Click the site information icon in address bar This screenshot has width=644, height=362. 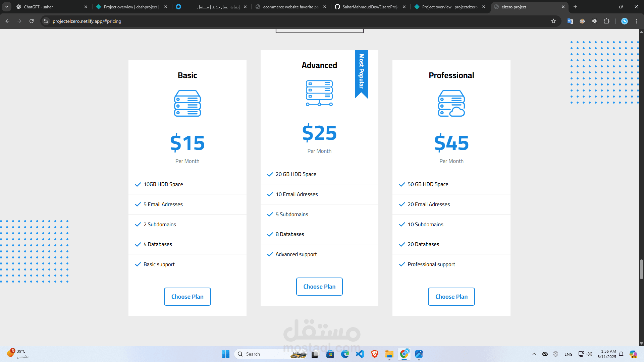pos(46,21)
